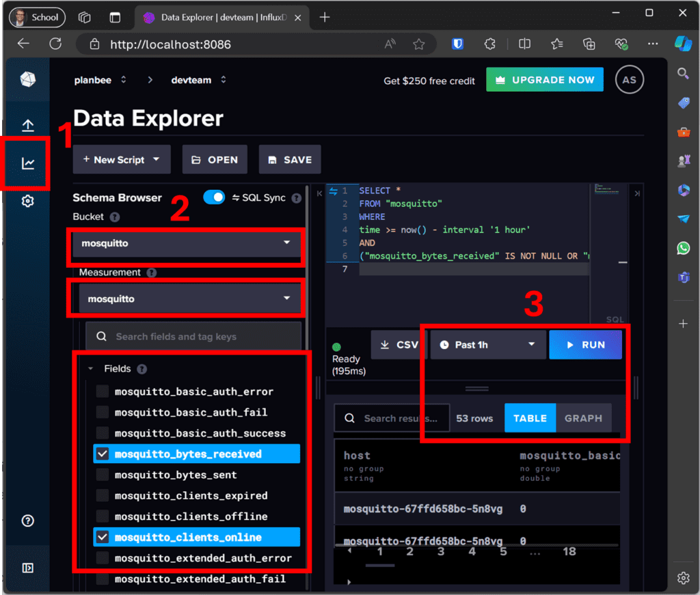Toggle the SQL Sync switch
Image resolution: width=700 pixels, height=595 pixels.
[x=214, y=197]
